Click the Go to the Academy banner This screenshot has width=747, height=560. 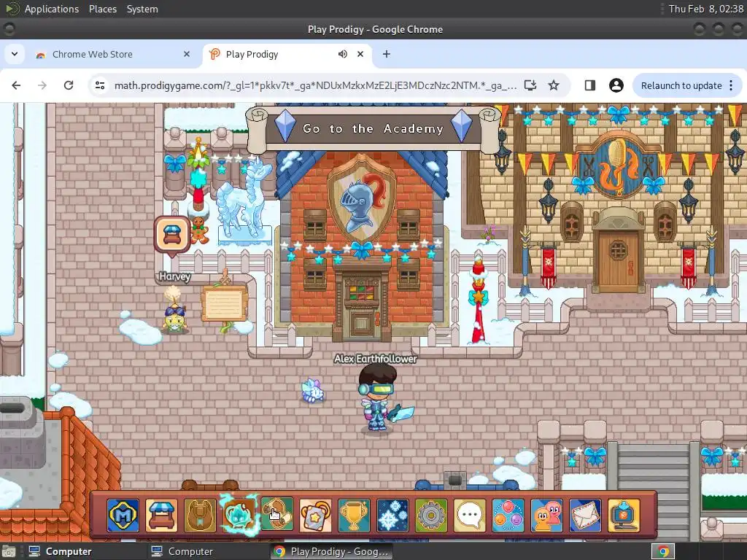372,128
